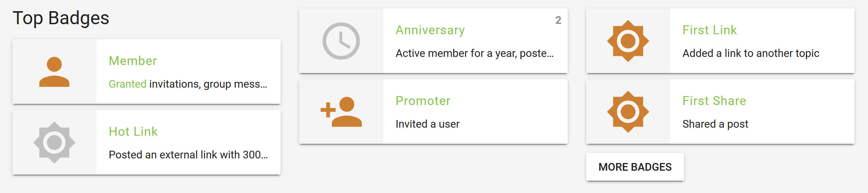
Task: Click the Member badge person icon
Action: pos(54,72)
